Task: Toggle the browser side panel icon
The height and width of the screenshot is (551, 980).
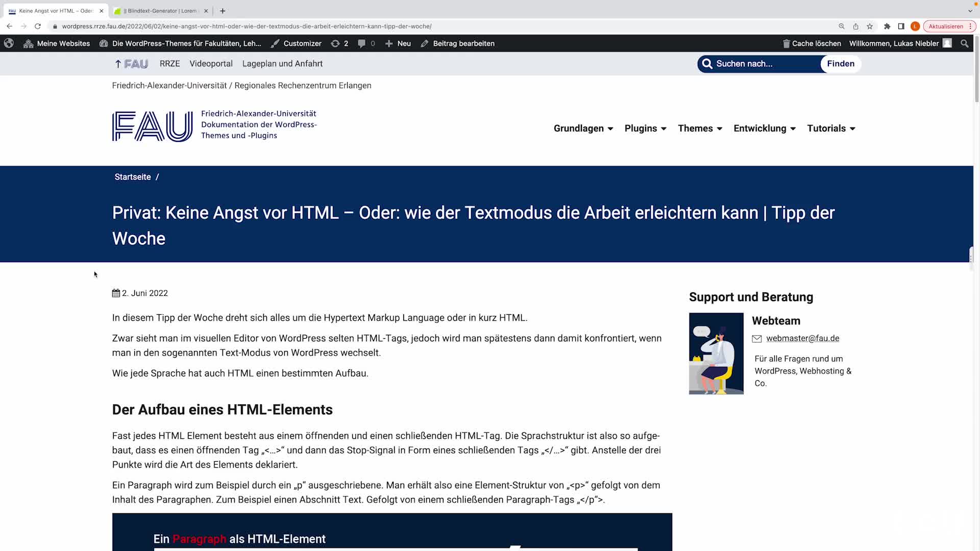Action: coord(901,26)
